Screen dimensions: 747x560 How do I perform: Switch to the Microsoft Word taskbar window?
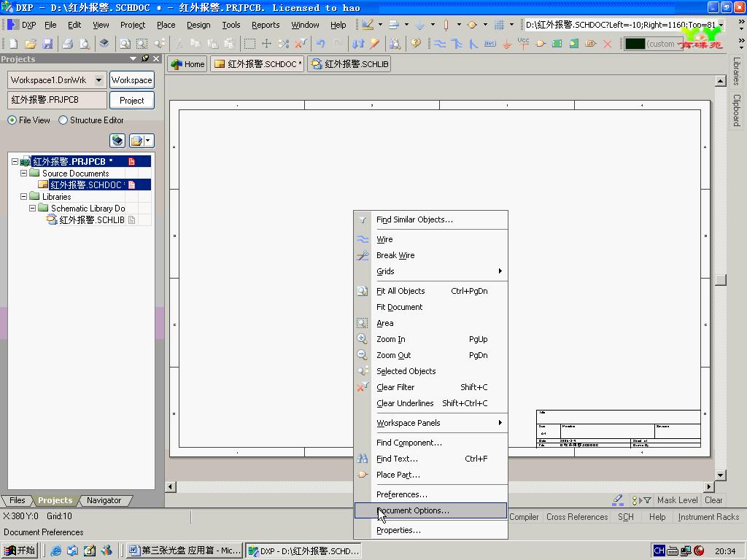point(185,551)
